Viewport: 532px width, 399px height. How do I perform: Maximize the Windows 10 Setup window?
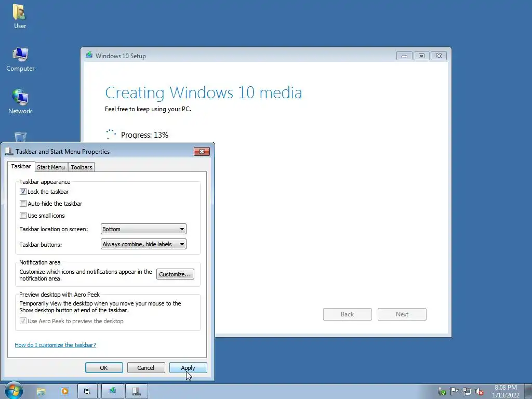tap(421, 56)
